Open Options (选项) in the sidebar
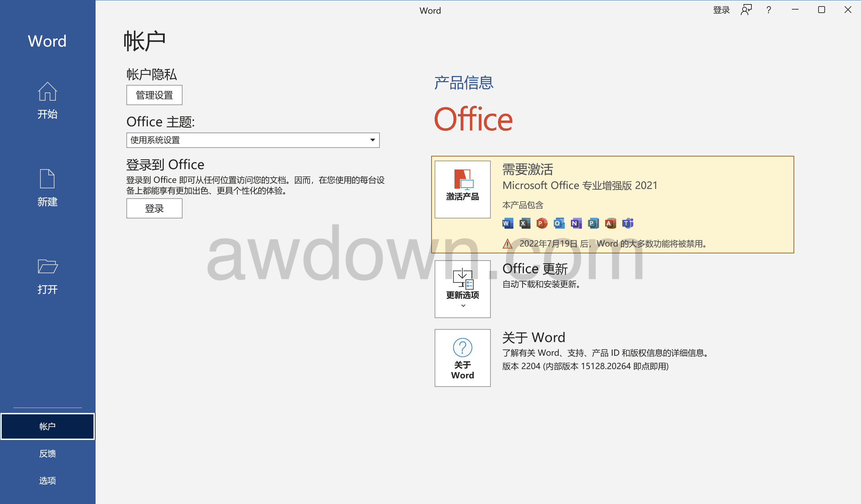The height and width of the screenshot is (504, 861). coord(47,480)
